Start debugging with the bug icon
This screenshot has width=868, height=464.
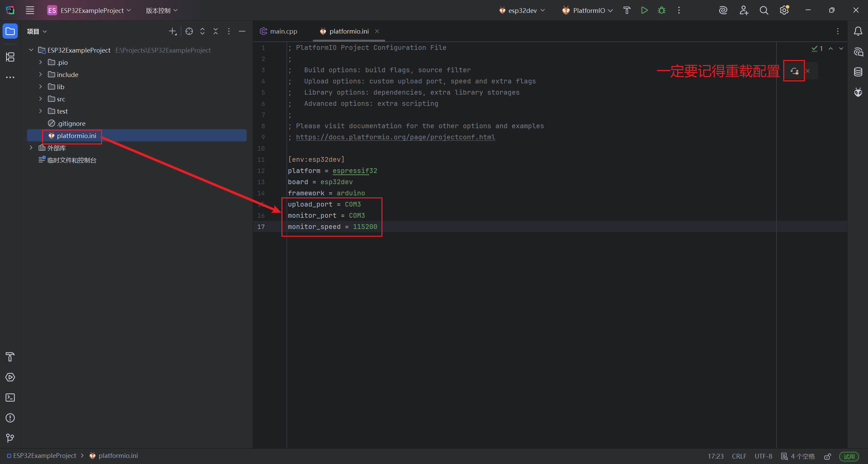(662, 11)
